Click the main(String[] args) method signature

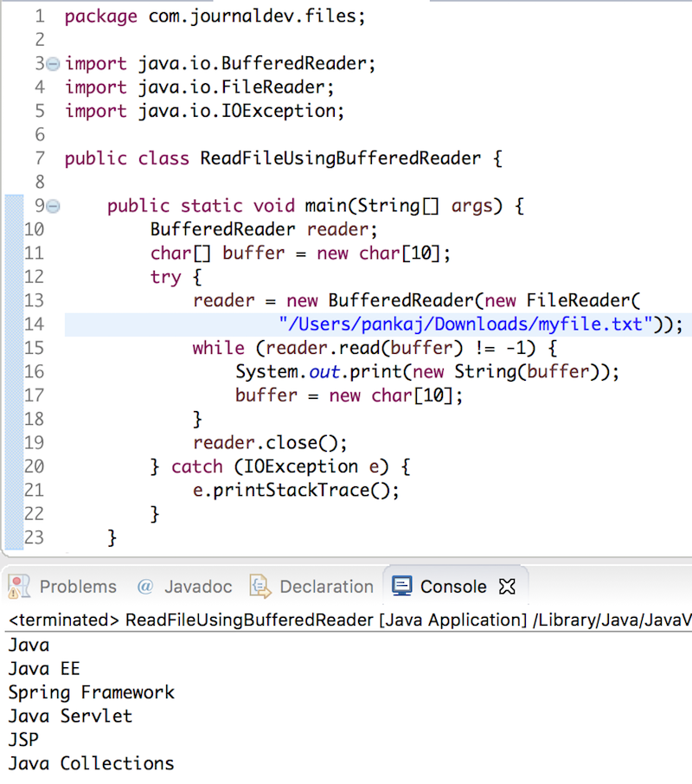[404, 206]
